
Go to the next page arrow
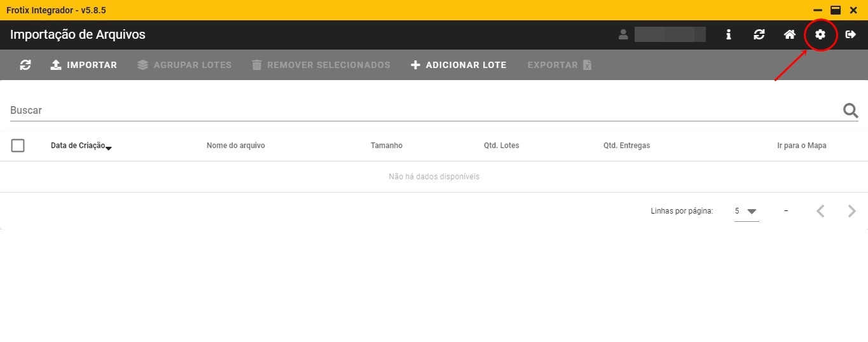tap(851, 211)
